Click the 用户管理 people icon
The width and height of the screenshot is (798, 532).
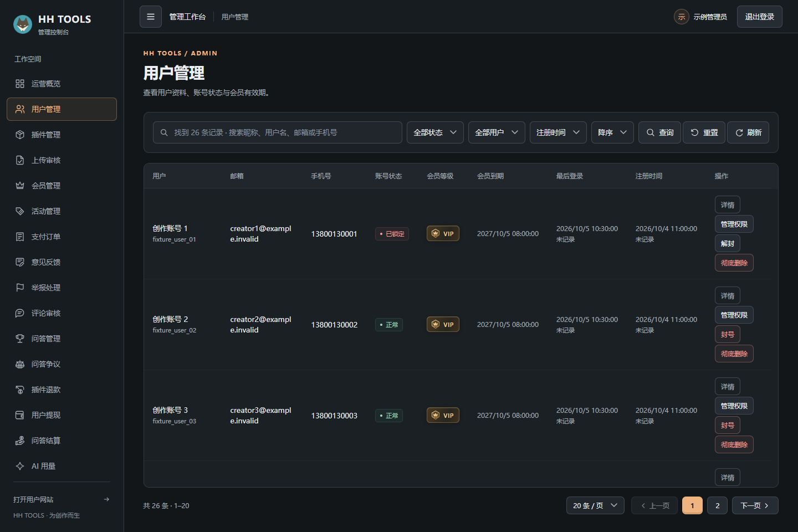[x=20, y=109]
